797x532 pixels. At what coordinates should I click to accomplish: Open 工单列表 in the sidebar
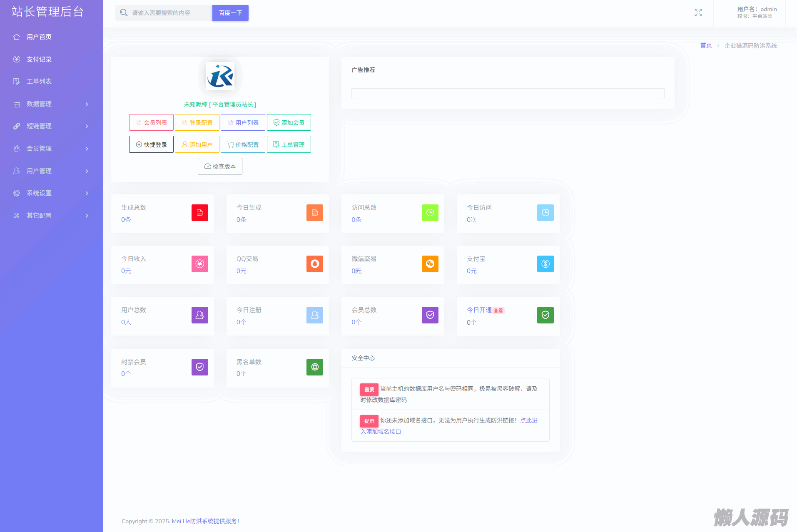point(51,82)
